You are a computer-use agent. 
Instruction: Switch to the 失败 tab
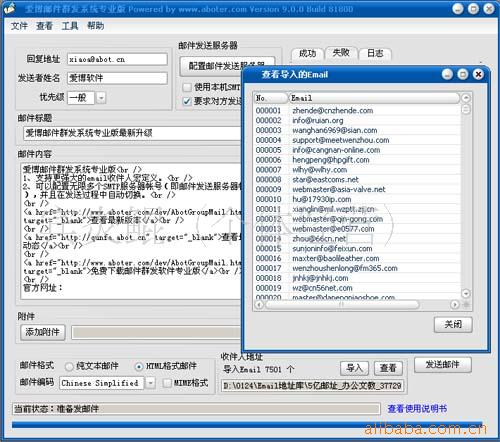point(341,53)
